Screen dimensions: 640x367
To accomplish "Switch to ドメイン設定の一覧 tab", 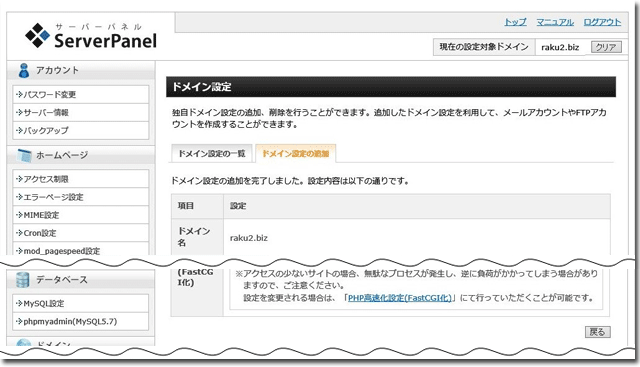I will [x=211, y=153].
